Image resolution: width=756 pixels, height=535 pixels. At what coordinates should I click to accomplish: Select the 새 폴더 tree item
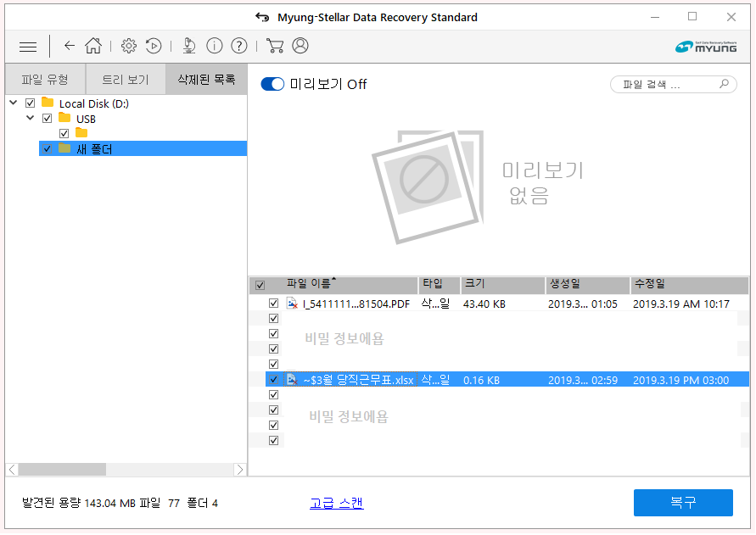coord(143,149)
